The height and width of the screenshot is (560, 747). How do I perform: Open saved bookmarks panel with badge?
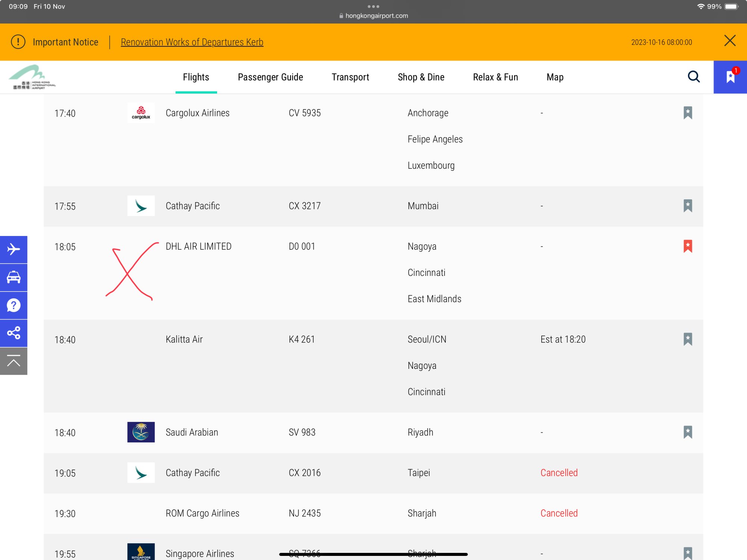coord(730,77)
